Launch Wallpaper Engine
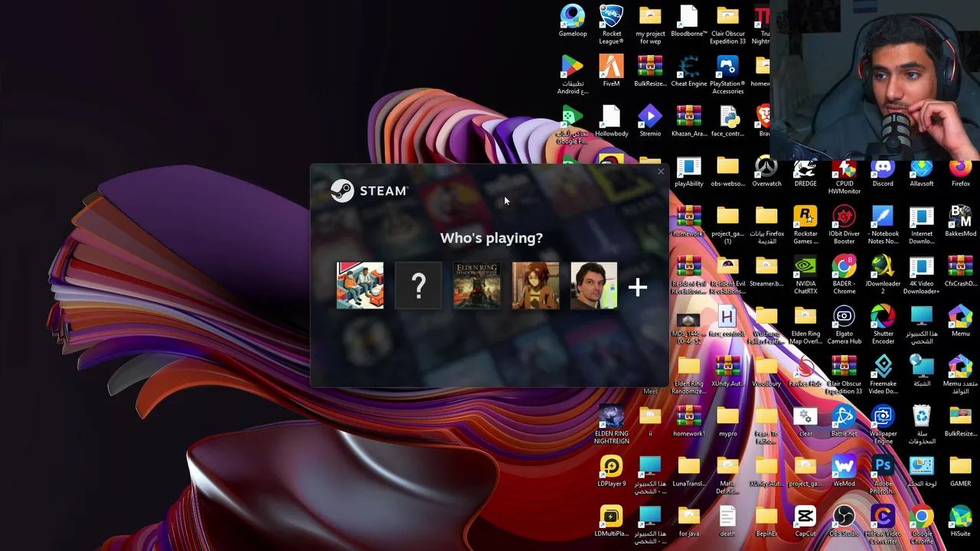980x551 pixels. [883, 425]
